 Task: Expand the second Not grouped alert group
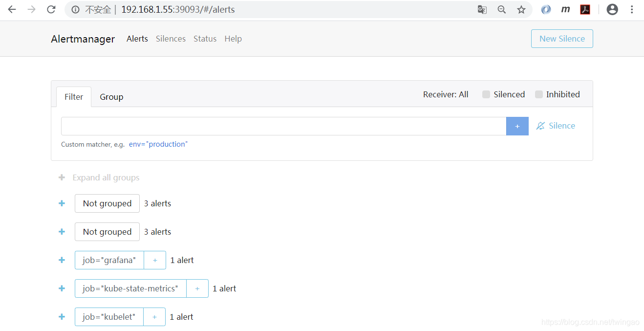pyautogui.click(x=62, y=232)
